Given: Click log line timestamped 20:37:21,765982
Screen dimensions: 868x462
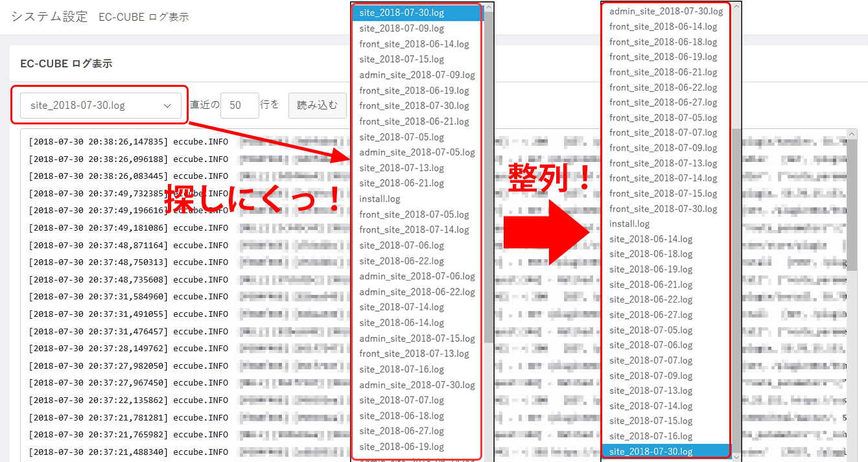Looking at the screenshot, I should click(x=128, y=435).
